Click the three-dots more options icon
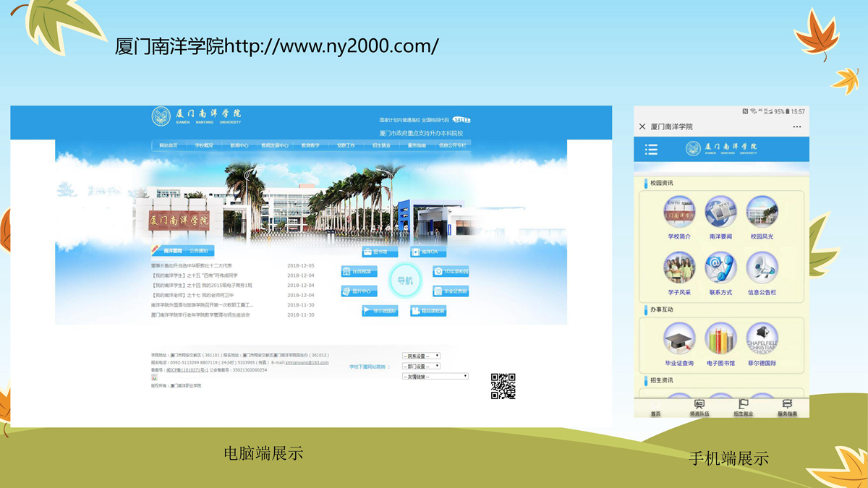The width and height of the screenshot is (868, 488). [796, 127]
